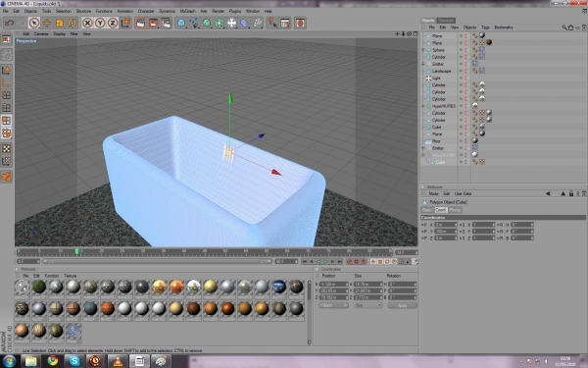Open the MoGraph menu
588x368 pixels.
click(187, 11)
